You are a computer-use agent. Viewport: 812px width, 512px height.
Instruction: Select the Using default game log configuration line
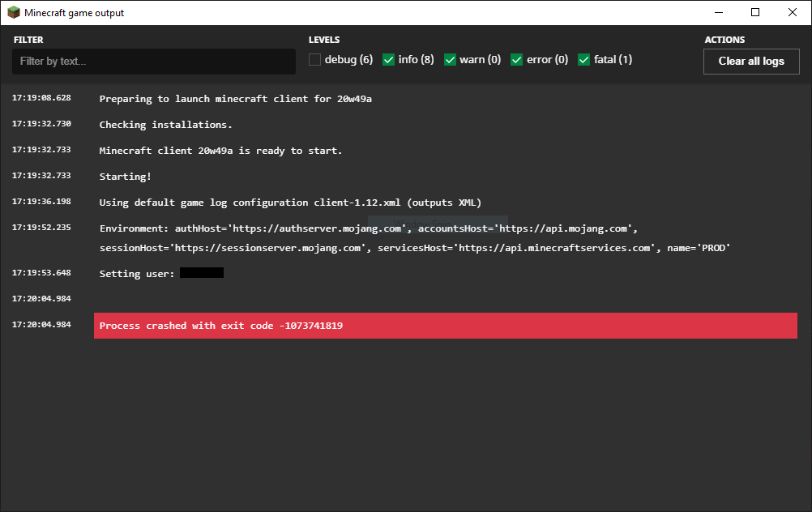(290, 203)
